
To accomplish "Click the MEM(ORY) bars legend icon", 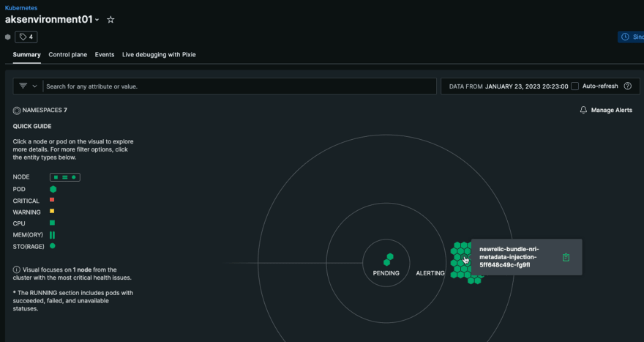I will pyautogui.click(x=52, y=235).
